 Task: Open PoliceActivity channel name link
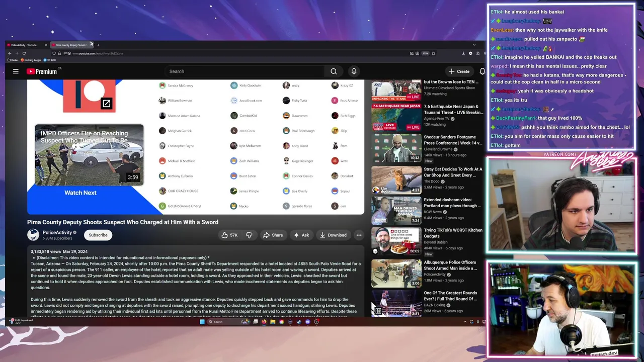[57, 233]
